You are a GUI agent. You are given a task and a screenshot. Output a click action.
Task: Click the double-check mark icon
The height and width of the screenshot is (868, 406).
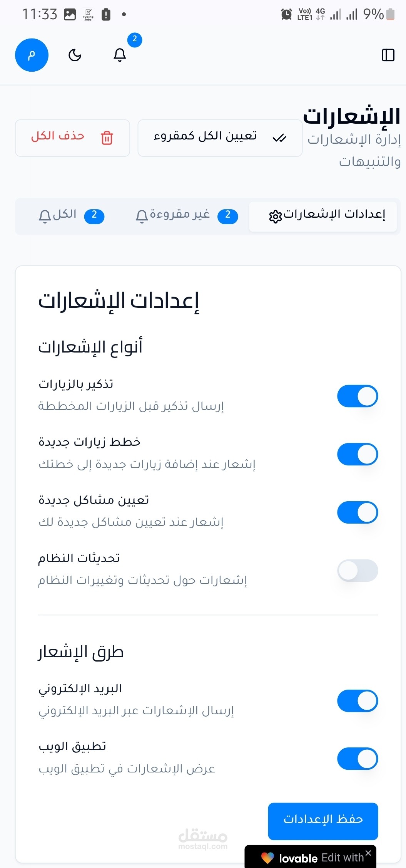[x=279, y=138]
